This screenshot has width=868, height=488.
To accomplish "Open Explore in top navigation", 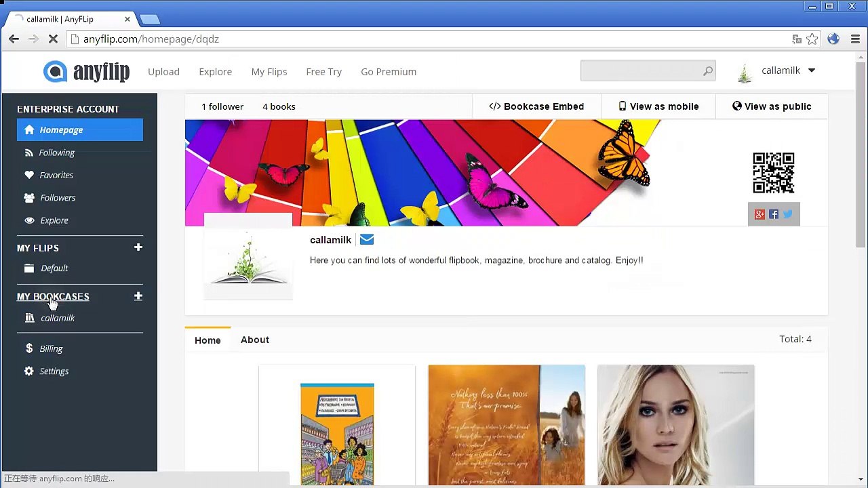I will tap(215, 71).
